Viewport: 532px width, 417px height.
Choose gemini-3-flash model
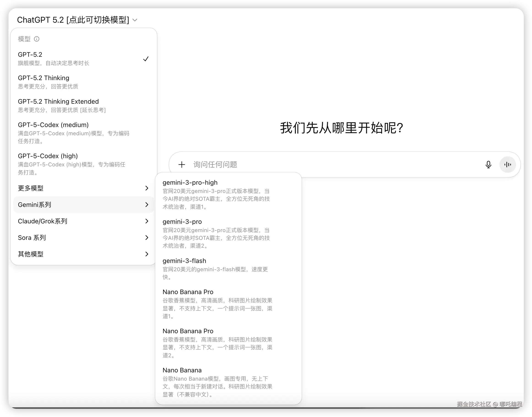(x=217, y=268)
